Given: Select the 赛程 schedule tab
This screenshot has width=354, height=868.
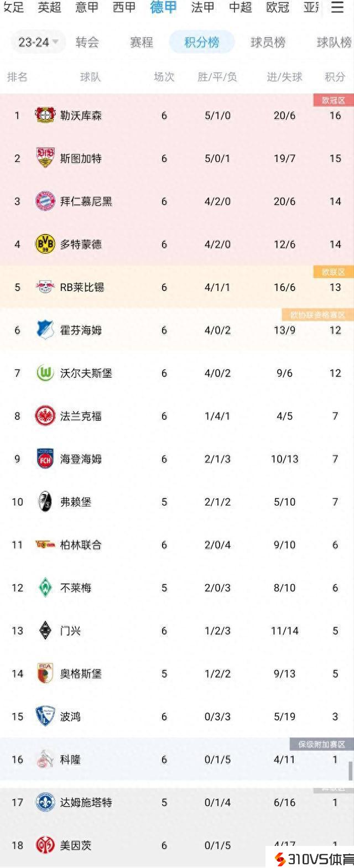Looking at the screenshot, I should point(142,42).
